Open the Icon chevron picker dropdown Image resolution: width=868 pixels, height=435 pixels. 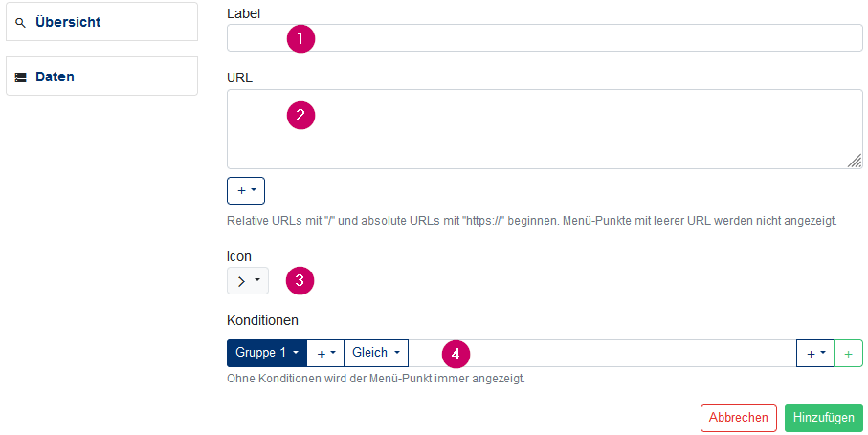(248, 281)
